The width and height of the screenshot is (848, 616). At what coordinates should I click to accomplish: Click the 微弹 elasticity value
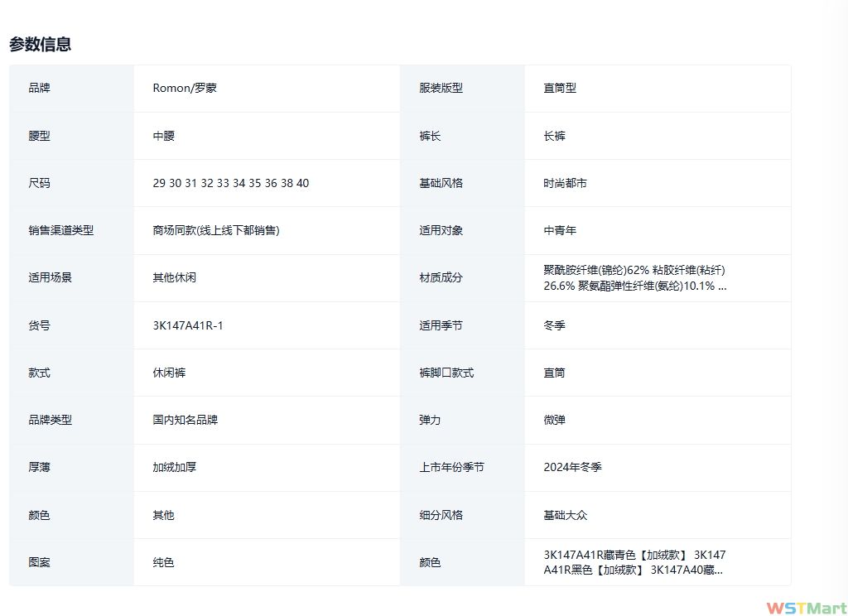(x=554, y=420)
